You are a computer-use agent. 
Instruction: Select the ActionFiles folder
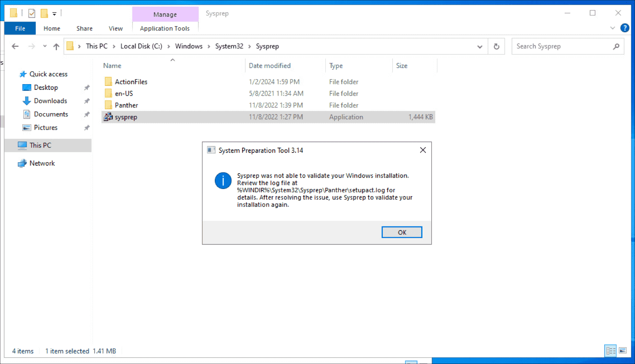(131, 82)
